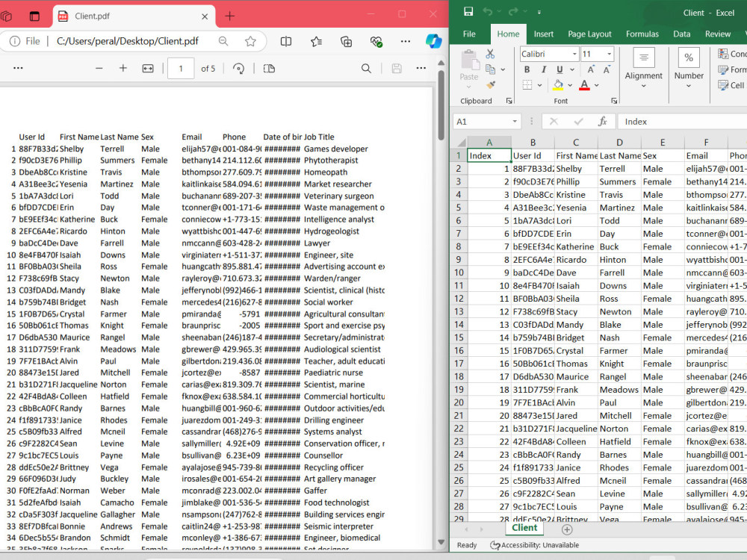747x560 pixels.
Task: Click the Paste button in Excel
Action: click(469, 69)
